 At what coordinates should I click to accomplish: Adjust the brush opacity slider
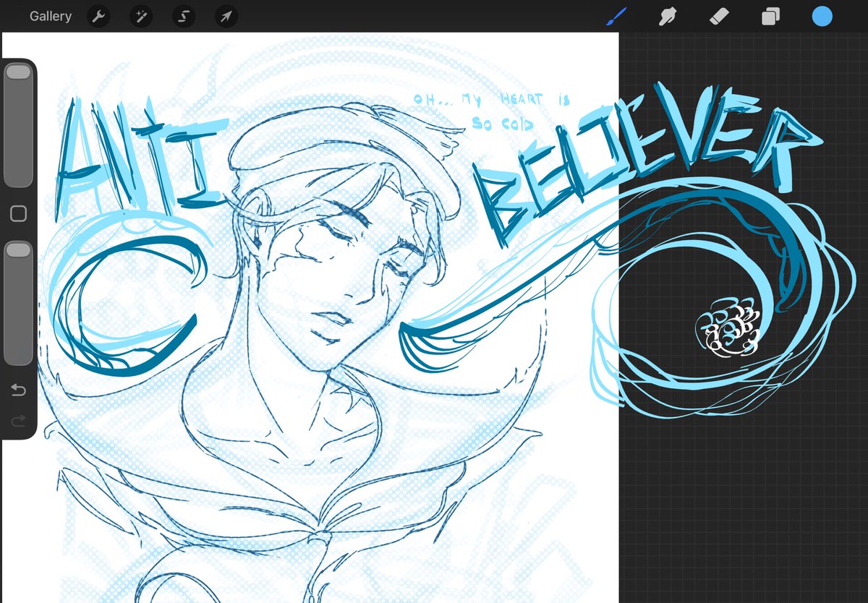click(x=18, y=304)
